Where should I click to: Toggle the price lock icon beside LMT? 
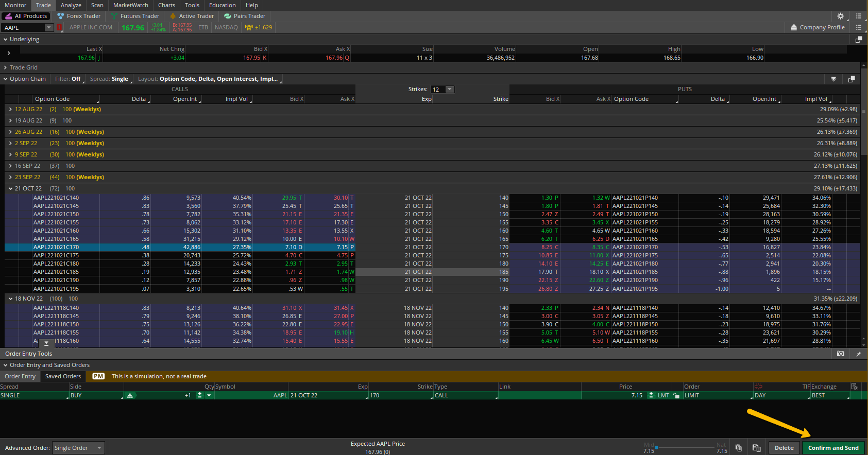pyautogui.click(x=676, y=395)
